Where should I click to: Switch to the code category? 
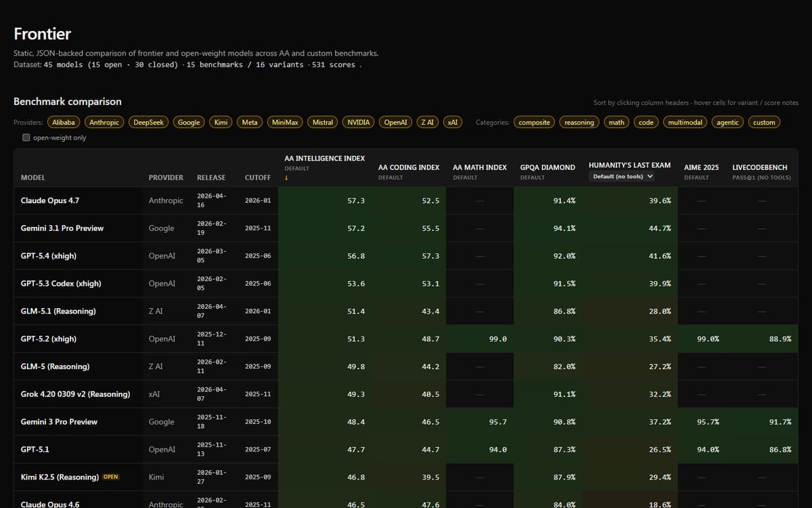coord(646,123)
